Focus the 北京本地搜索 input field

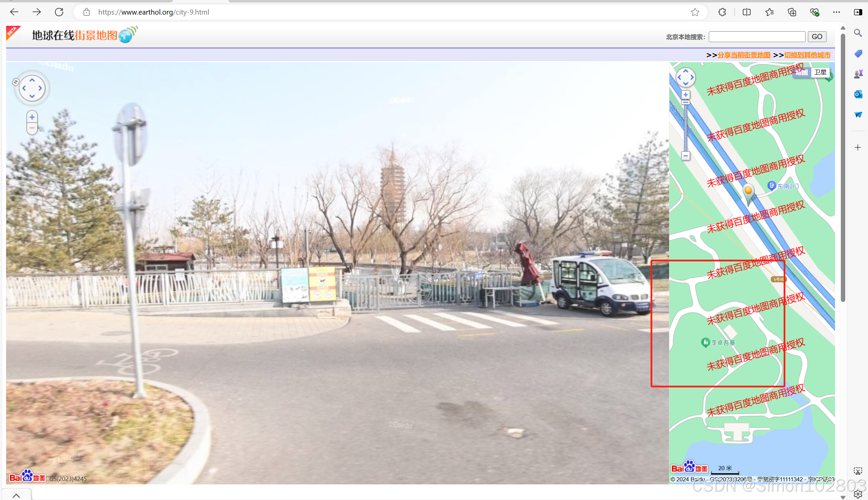click(757, 37)
